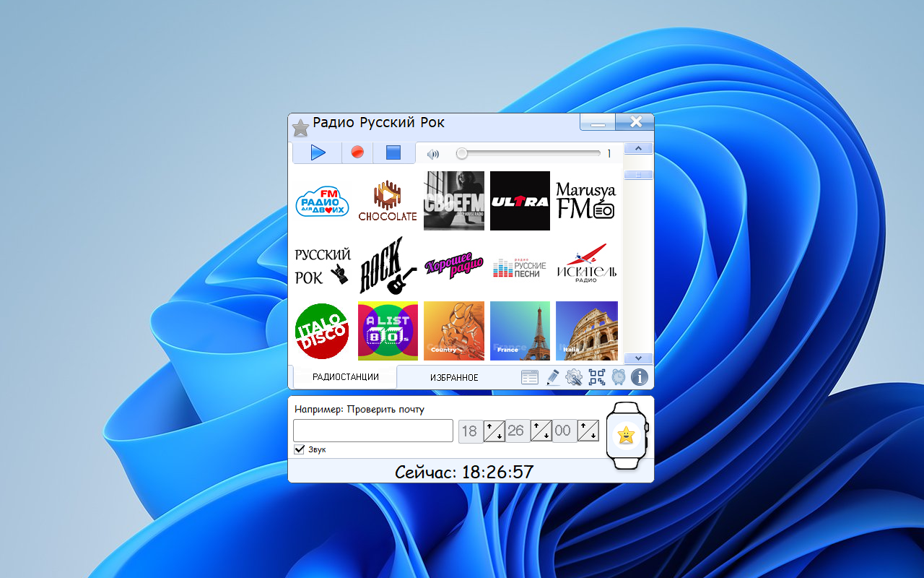Add station to favorites with the gray star
The image size is (924, 578).
click(x=300, y=129)
